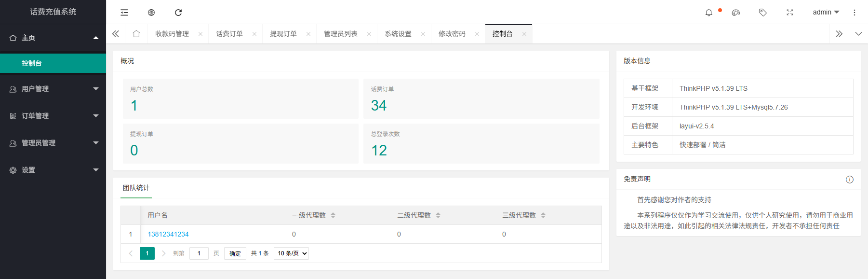Go to the home tab icon

pyautogui.click(x=136, y=34)
